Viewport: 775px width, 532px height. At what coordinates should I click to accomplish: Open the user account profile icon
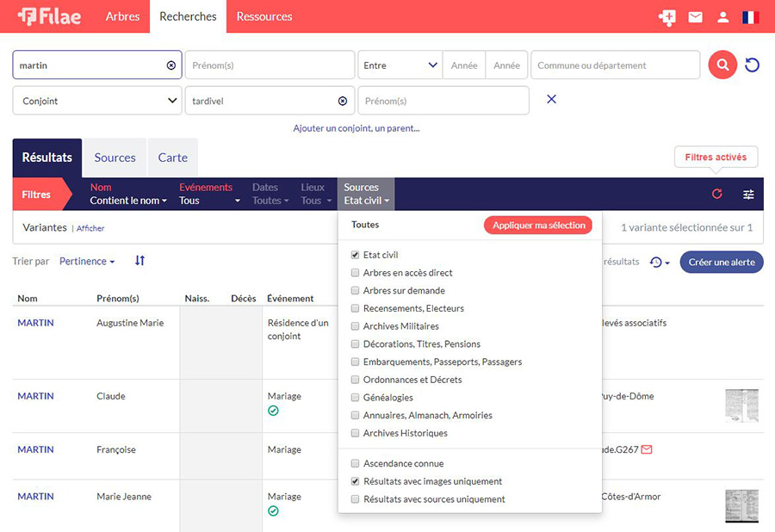[723, 17]
